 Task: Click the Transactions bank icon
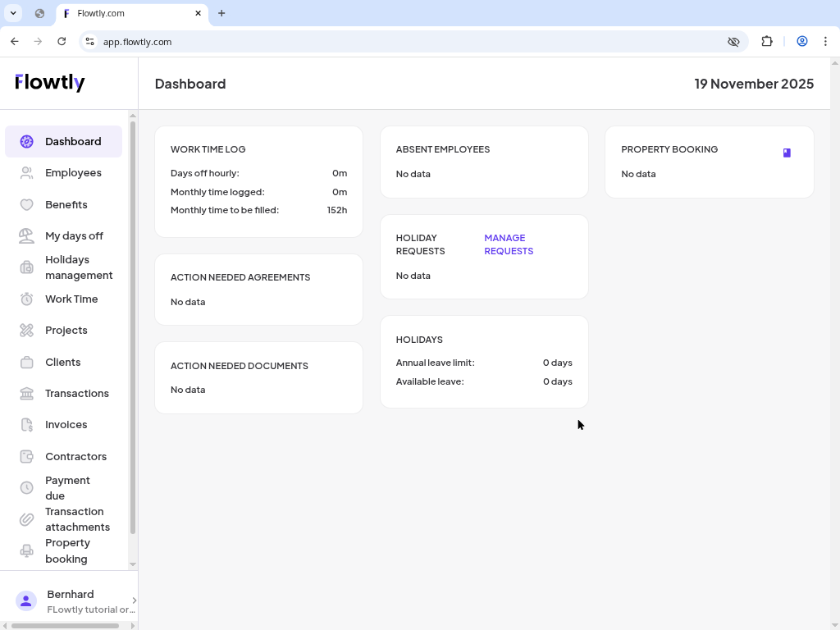coord(25,393)
